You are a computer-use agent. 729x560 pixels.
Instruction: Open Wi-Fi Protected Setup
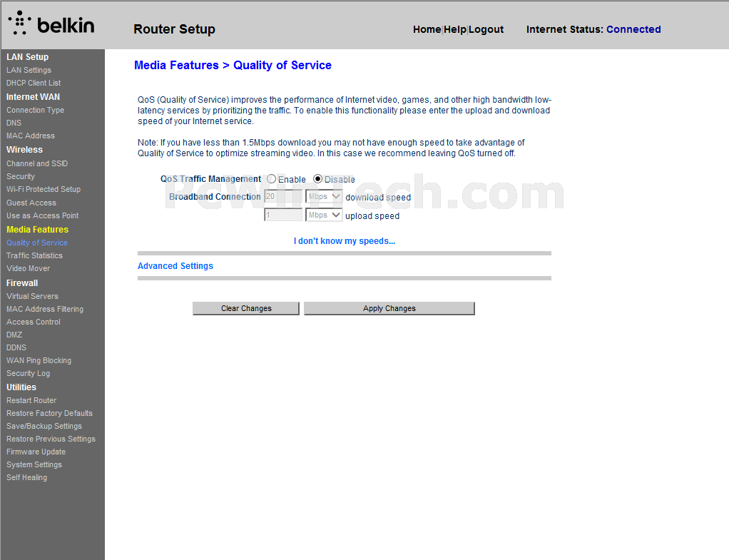(x=44, y=189)
